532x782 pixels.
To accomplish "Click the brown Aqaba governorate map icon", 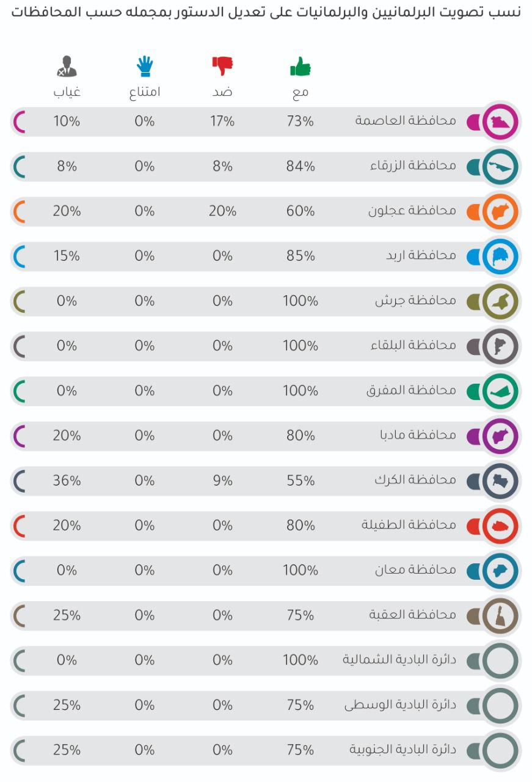I will [500, 615].
